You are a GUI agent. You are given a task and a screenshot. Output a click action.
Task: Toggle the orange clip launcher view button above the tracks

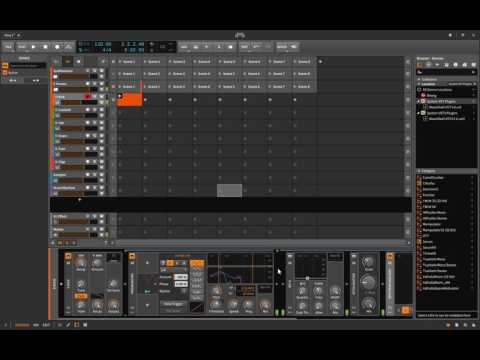click(68, 62)
